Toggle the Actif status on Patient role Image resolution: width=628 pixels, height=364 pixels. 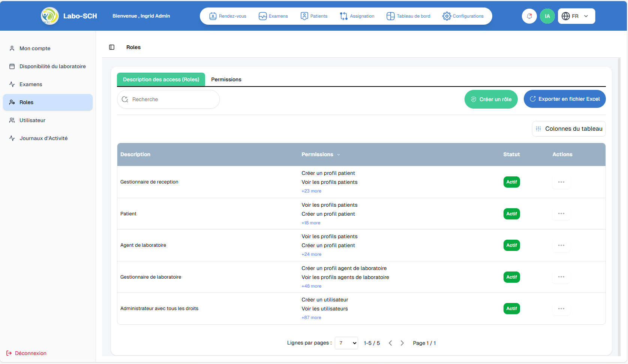511,213
